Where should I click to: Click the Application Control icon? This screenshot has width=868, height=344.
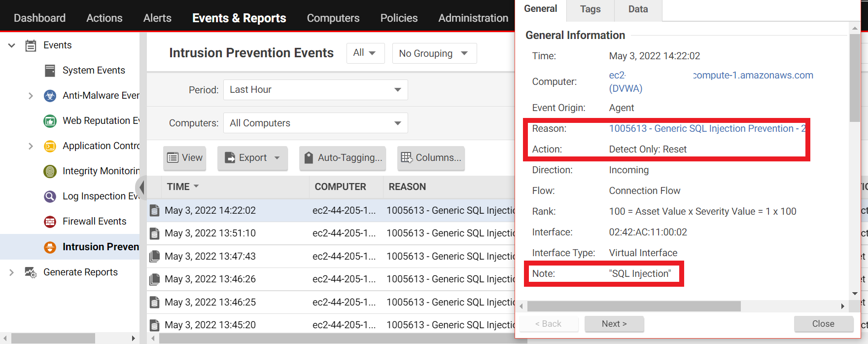click(x=50, y=146)
